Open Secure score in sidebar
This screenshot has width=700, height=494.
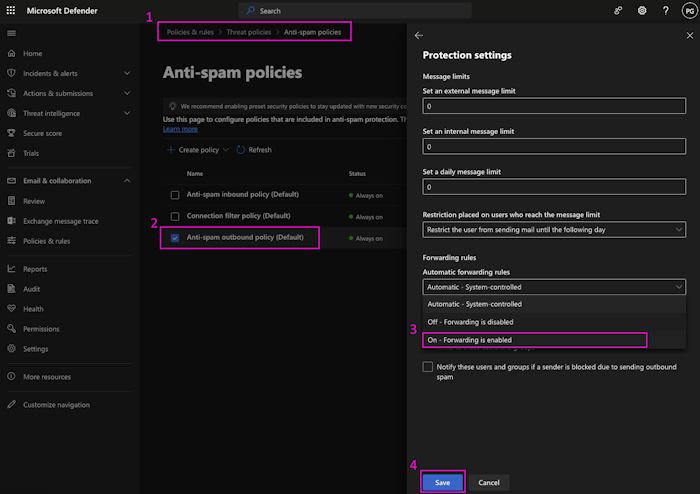point(42,133)
